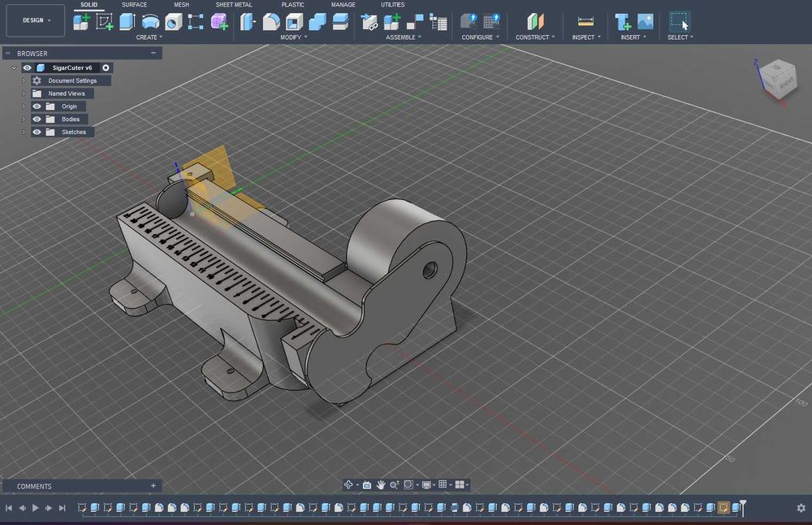Activate the Select window tool
Image resolution: width=812 pixels, height=525 pixels.
[680, 22]
